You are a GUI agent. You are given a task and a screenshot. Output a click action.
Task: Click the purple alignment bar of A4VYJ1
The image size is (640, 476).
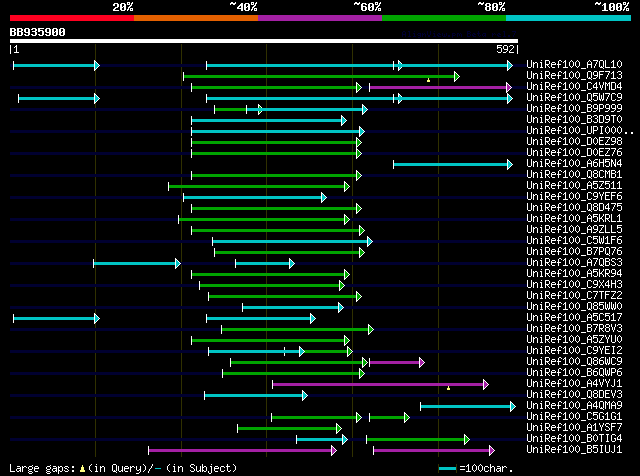click(380, 384)
